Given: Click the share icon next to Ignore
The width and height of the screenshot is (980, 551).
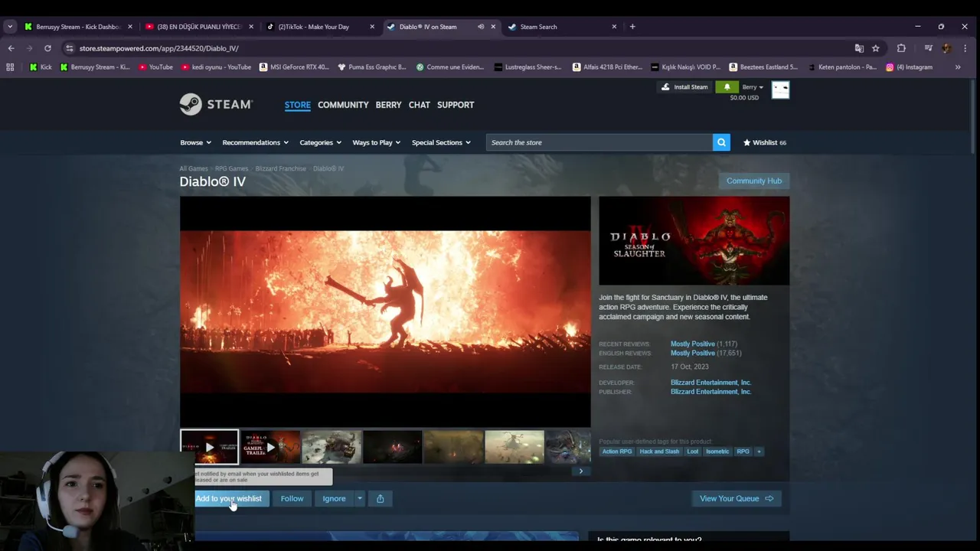Looking at the screenshot, I should coord(380,499).
